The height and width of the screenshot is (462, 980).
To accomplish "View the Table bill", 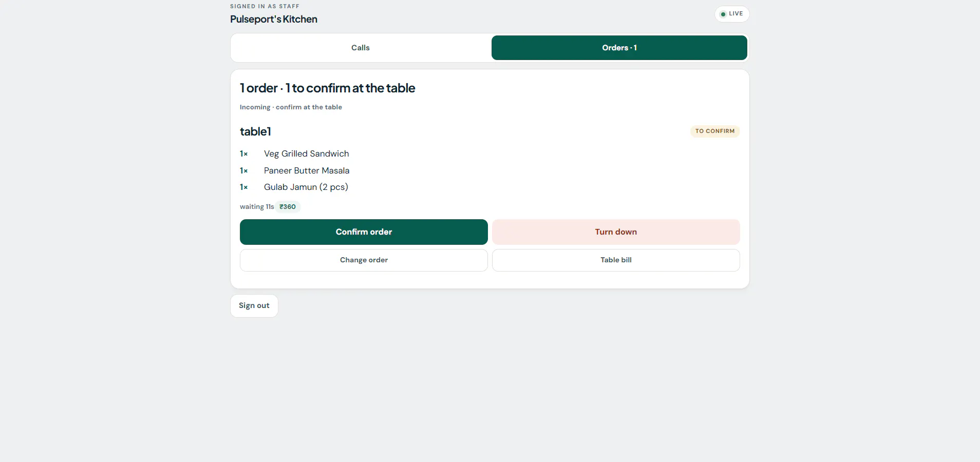I will [616, 260].
